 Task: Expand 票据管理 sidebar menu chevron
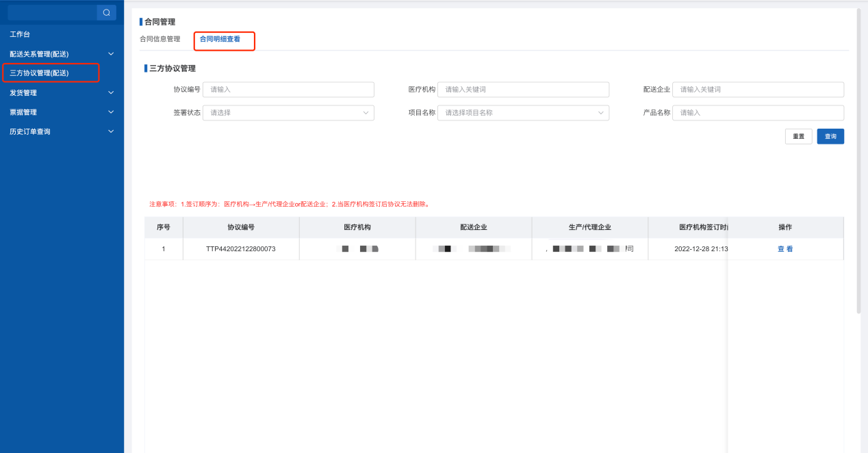click(x=111, y=112)
